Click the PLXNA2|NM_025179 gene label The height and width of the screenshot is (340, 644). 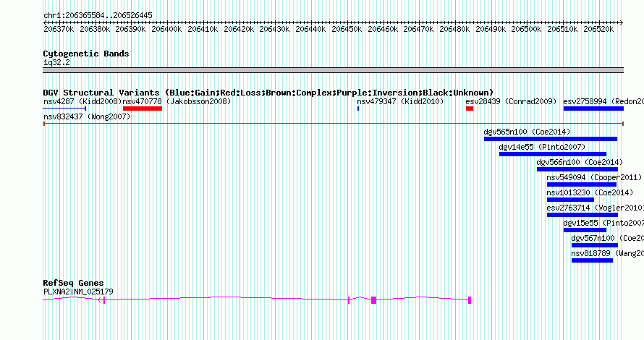coord(78,292)
